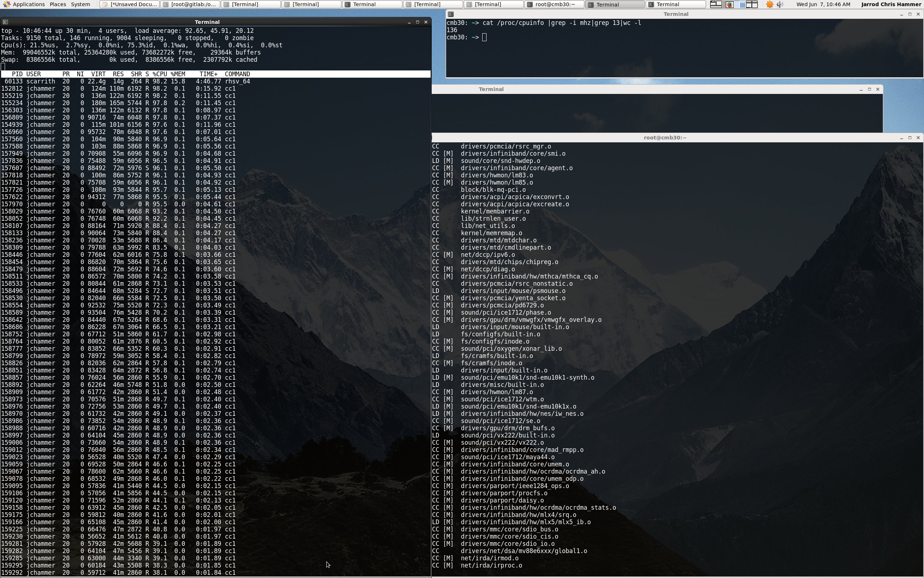Click the %CPU column header
The height and width of the screenshot is (578, 924).
[160, 74]
